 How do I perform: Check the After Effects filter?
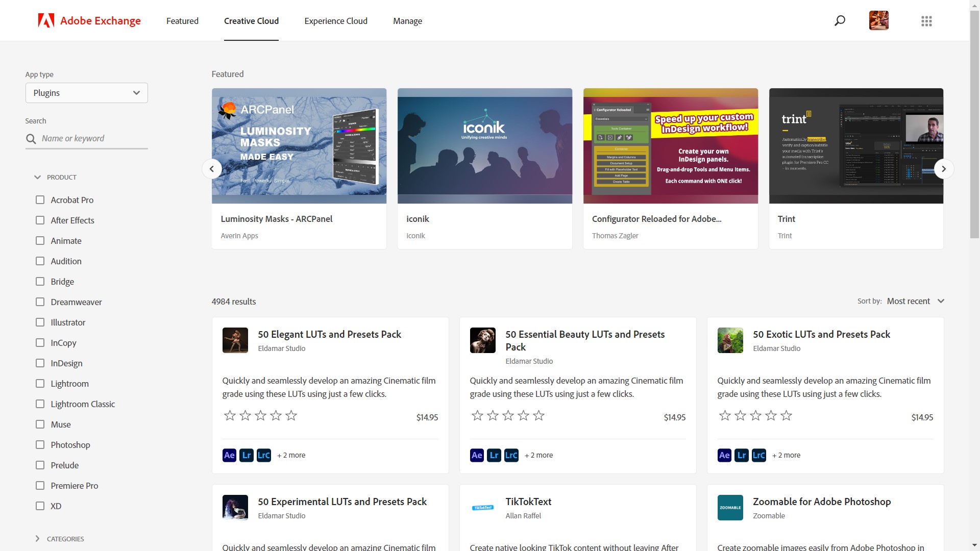[40, 220]
